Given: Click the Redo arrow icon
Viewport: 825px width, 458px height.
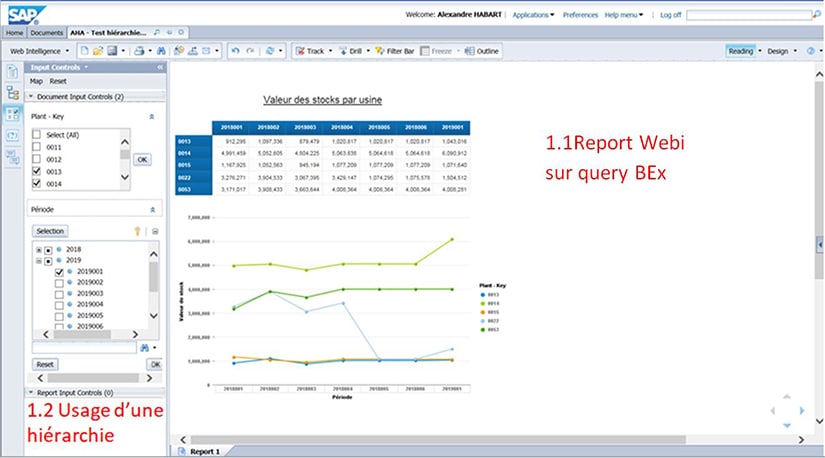Looking at the screenshot, I should [x=250, y=51].
